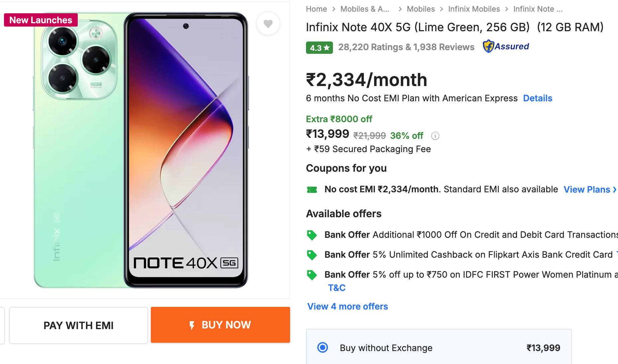
Task: Click the PAY WITH EMI button
Action: 78,325
